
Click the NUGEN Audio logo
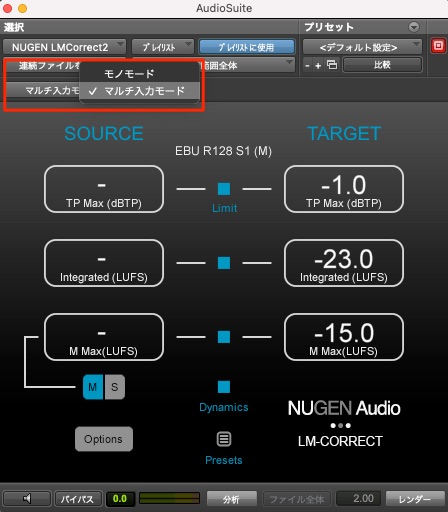(344, 408)
